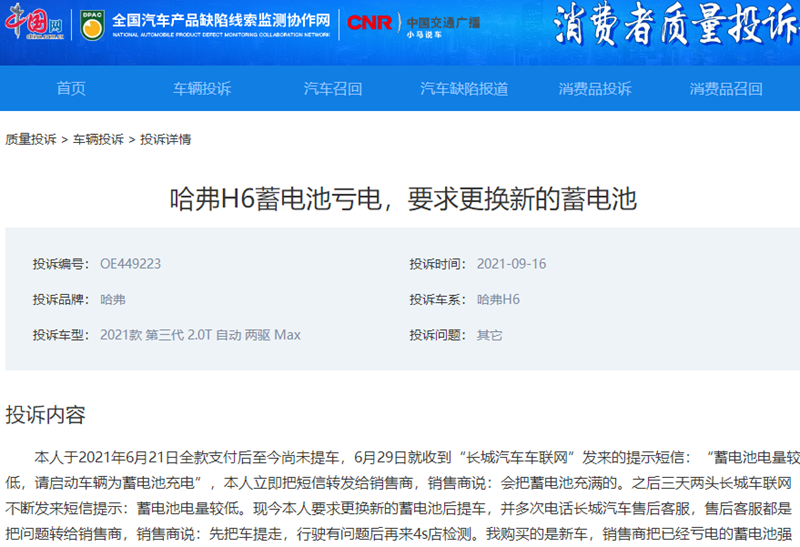The image size is (800, 547).
Task: Select the 汽车召回 menu item
Action: click(x=333, y=89)
